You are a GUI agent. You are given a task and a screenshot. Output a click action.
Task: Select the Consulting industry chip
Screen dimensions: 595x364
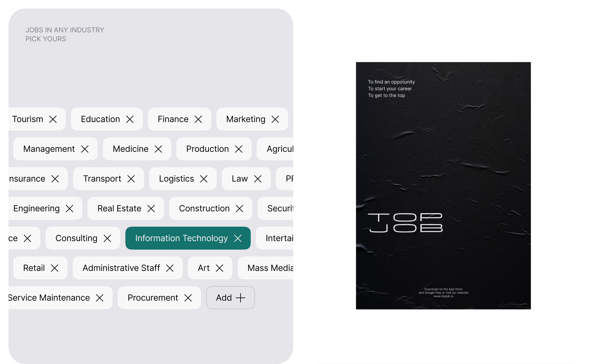tap(83, 238)
